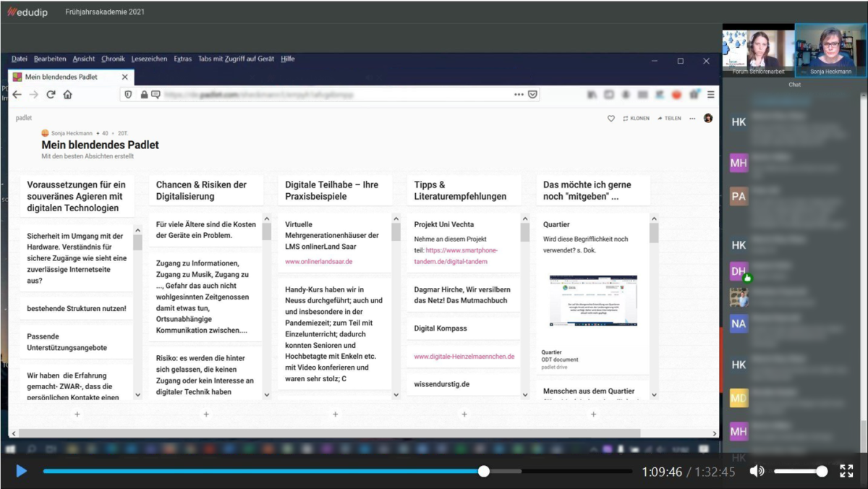
Task: Click the tracking protection shield icon
Action: [x=129, y=95]
